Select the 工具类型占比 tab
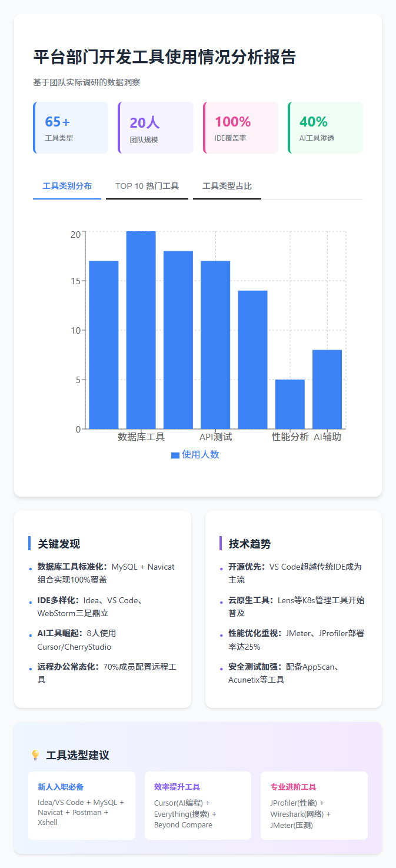 coord(227,186)
